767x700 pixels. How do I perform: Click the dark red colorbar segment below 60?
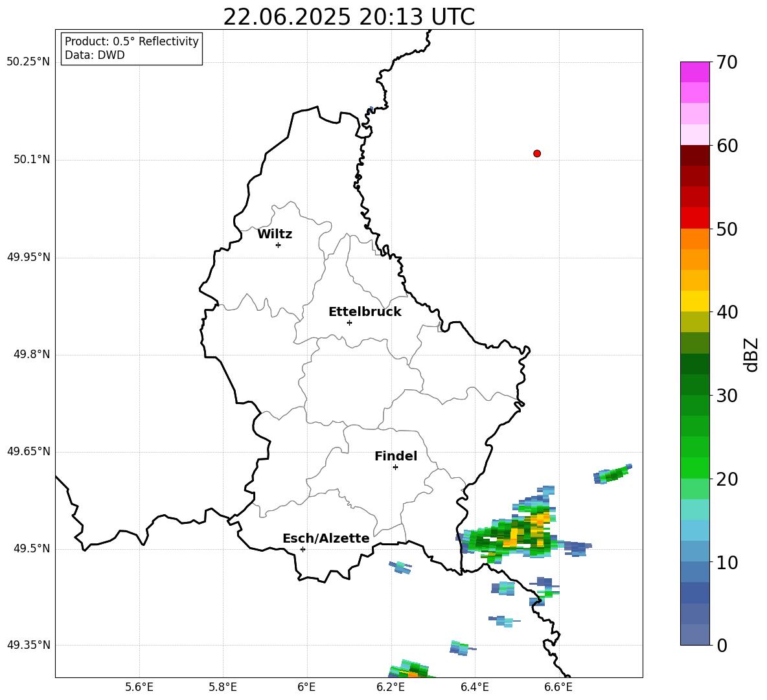pyautogui.click(x=694, y=155)
